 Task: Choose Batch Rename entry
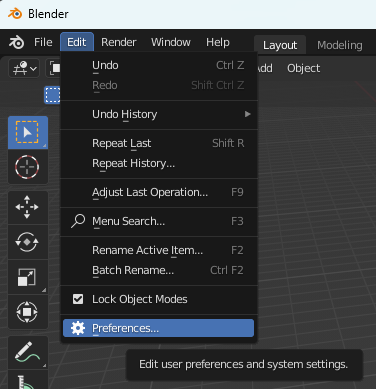159,270
